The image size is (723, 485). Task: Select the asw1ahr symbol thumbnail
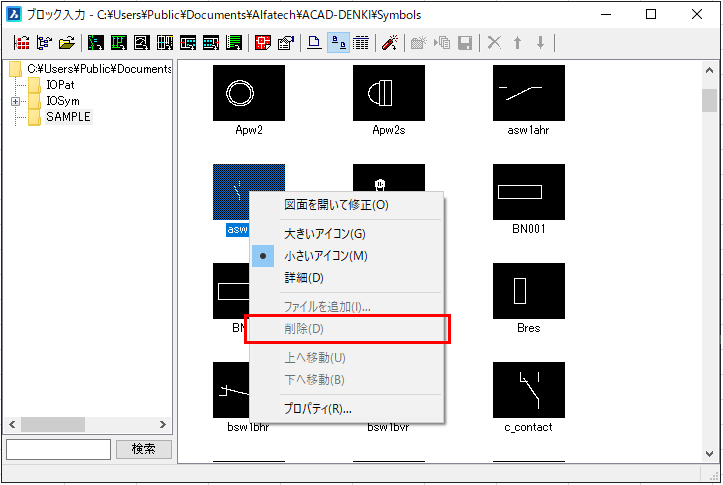coord(529,93)
